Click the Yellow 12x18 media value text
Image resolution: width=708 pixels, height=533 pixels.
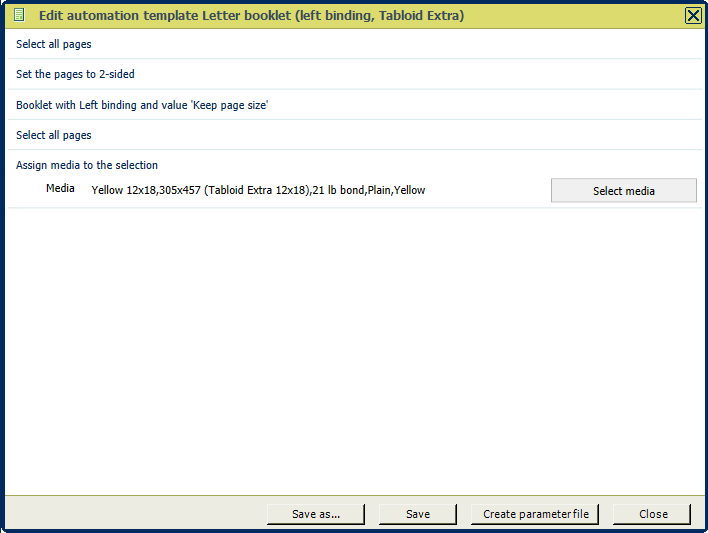point(258,190)
